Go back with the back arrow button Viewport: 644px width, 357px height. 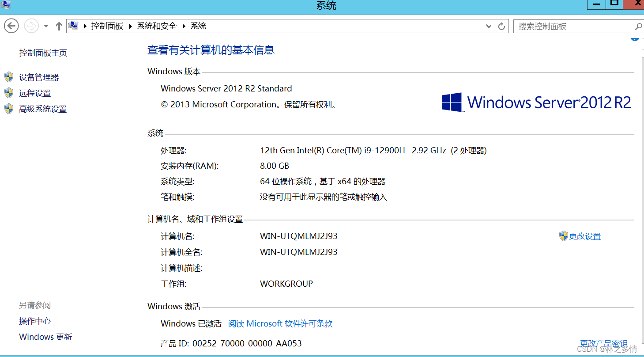(11, 26)
